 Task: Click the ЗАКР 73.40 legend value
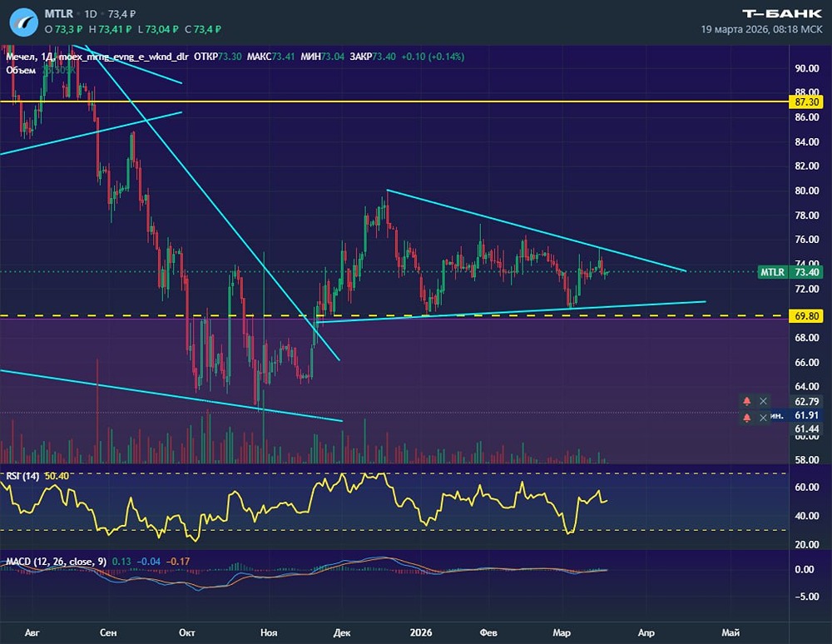point(373,57)
